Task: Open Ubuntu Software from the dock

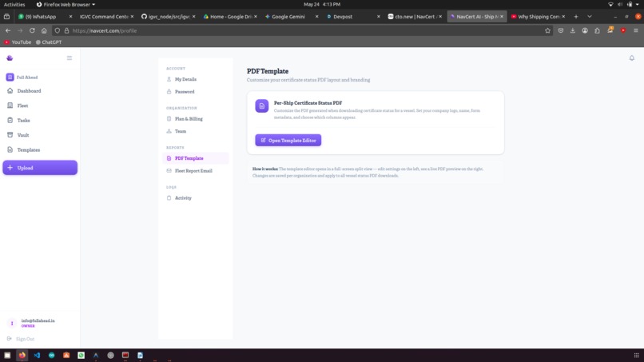Action: coord(66,355)
